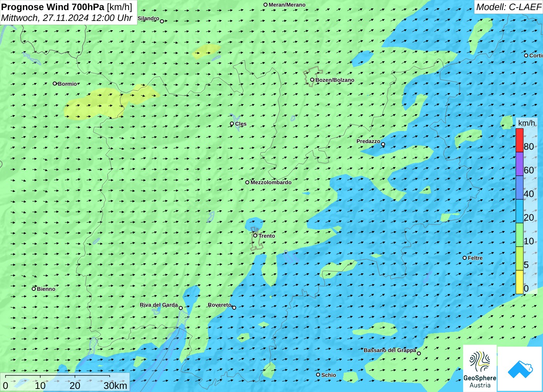Click the 'km/h' legend unit label

pos(526,123)
